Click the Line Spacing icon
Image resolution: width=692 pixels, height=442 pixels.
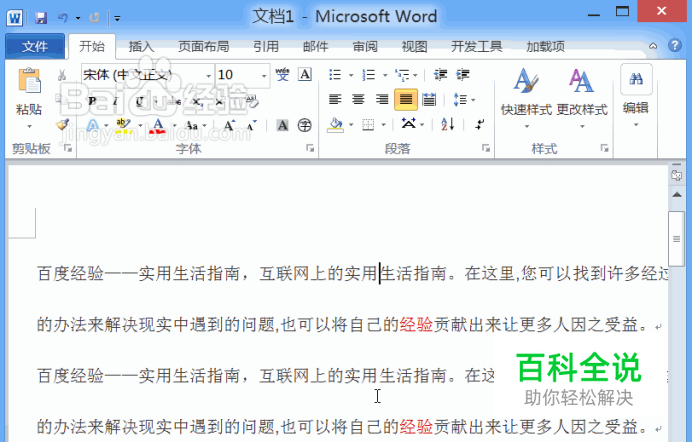[460, 100]
